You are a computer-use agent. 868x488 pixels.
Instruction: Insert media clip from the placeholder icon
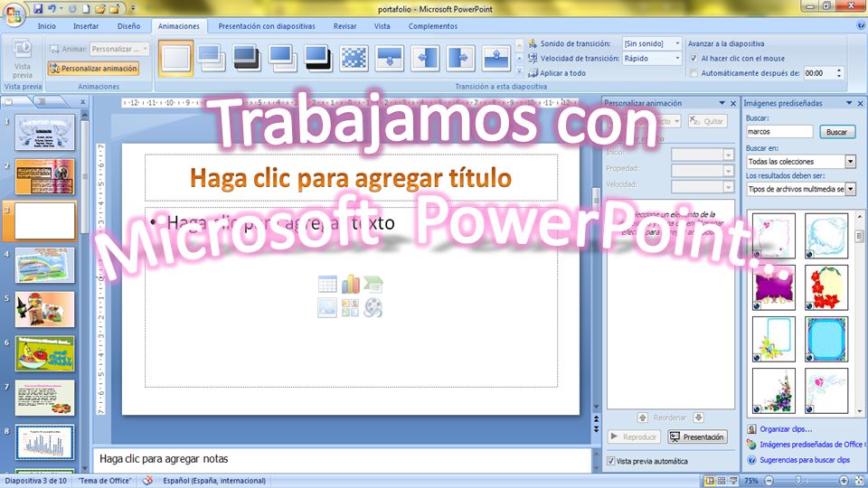pyautogui.click(x=373, y=307)
